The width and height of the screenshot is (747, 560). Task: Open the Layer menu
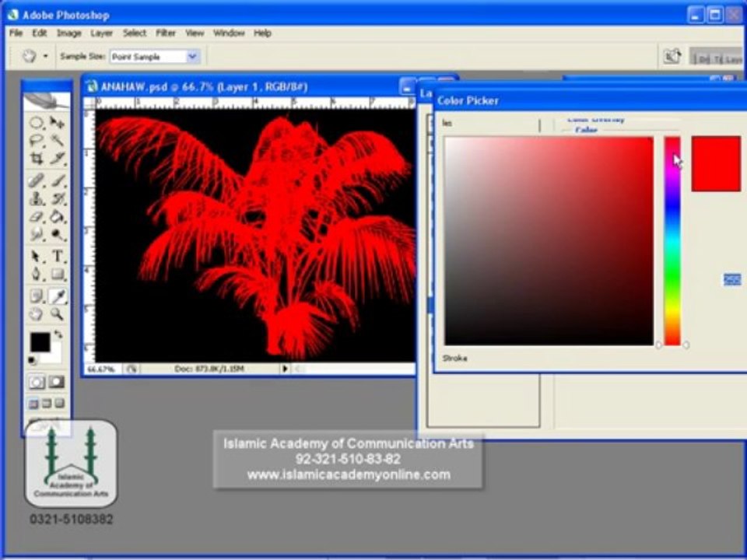tap(101, 33)
